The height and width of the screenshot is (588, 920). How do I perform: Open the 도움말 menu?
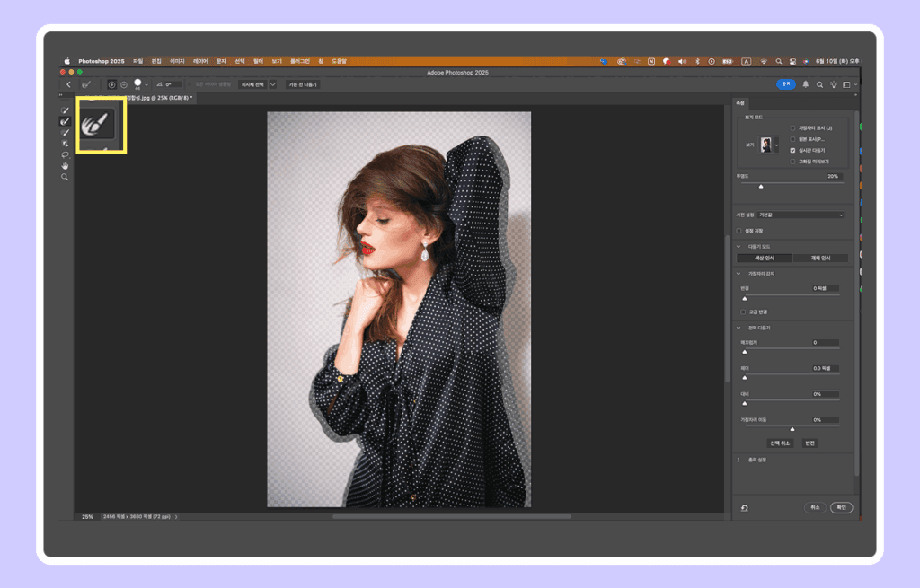[x=339, y=61]
